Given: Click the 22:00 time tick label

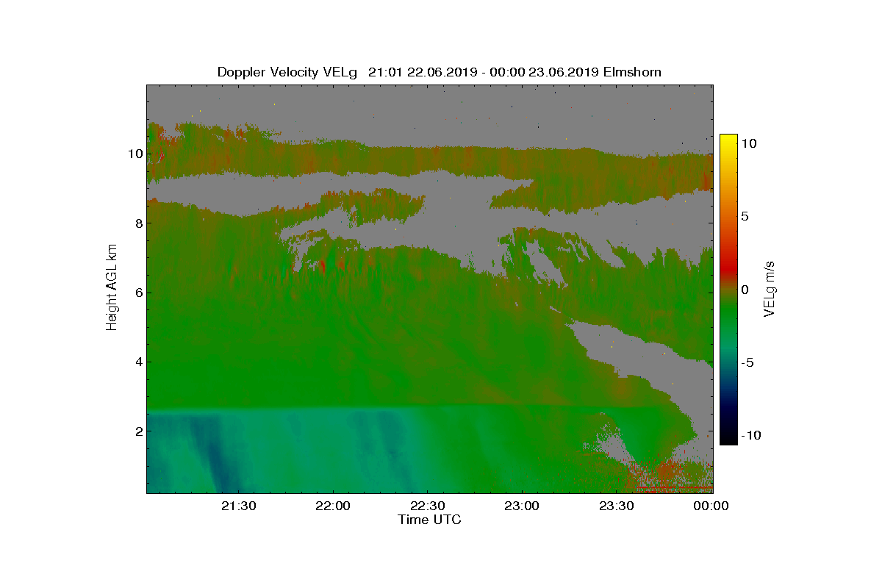Looking at the screenshot, I should (x=333, y=506).
